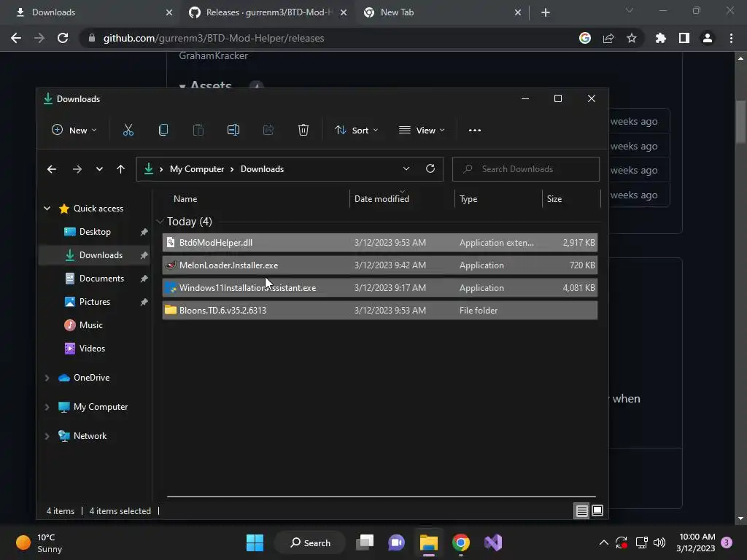Select Music in sidebar
747x560 pixels.
pos(90,325)
